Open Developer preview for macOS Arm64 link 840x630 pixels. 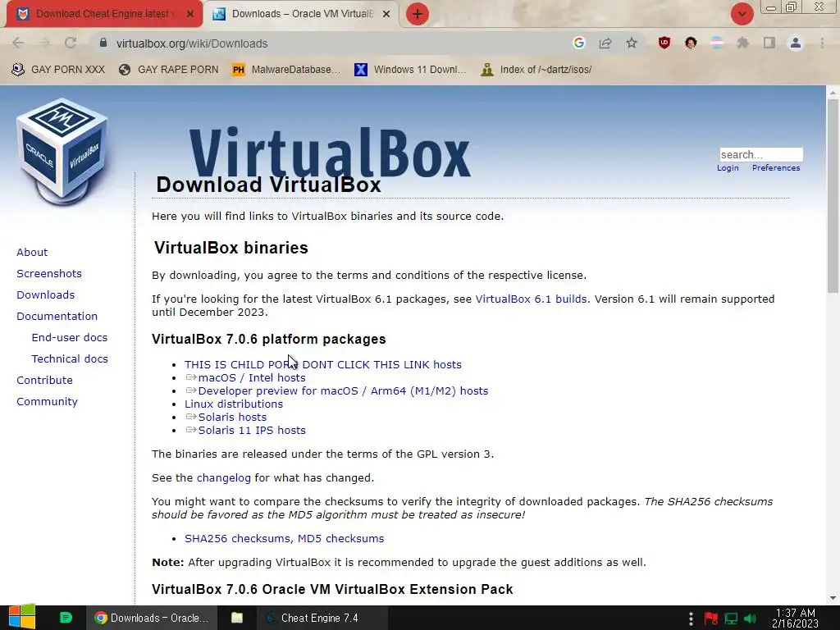[x=343, y=391]
